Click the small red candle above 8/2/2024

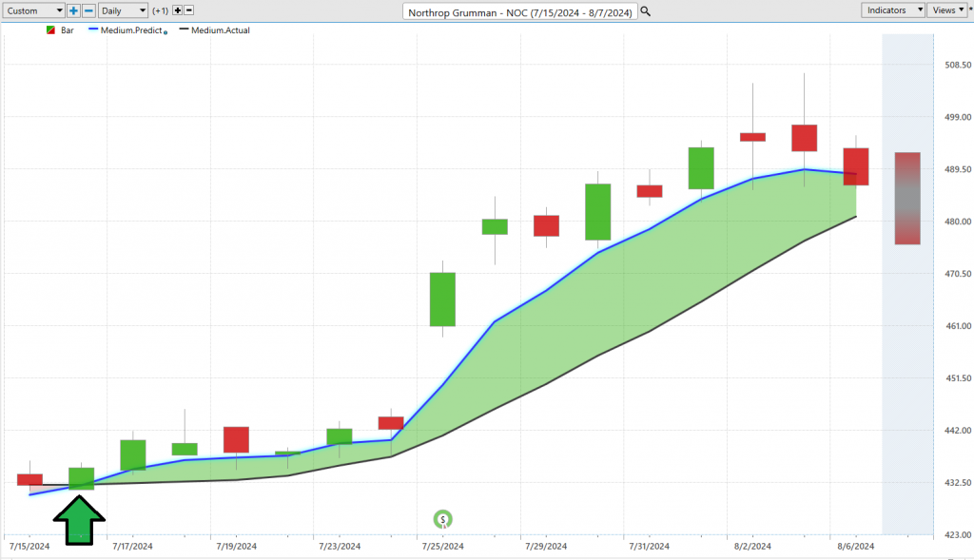pos(752,137)
